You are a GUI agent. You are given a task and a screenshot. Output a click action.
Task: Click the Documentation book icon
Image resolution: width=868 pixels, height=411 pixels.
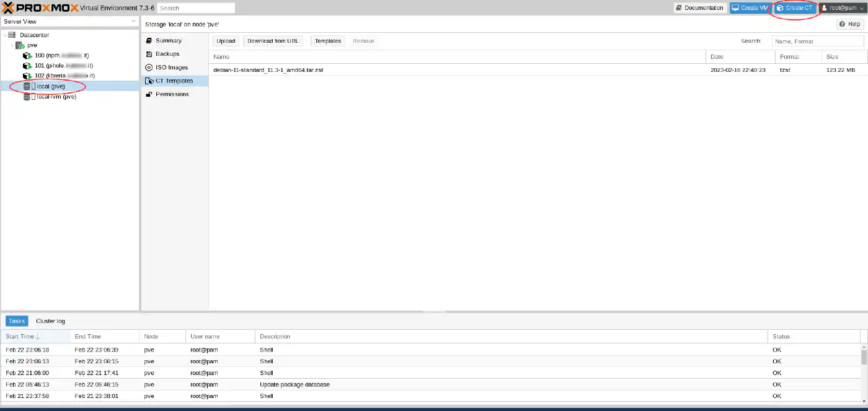pos(680,8)
